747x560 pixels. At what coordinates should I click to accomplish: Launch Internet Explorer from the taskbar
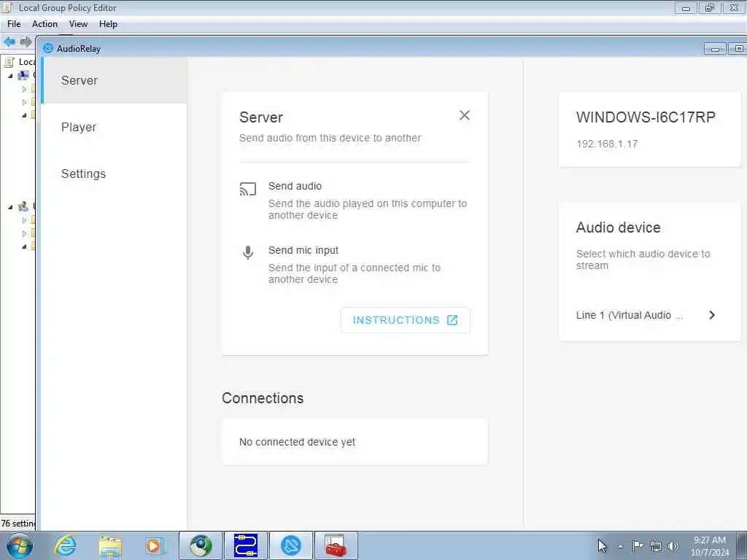[65, 545]
